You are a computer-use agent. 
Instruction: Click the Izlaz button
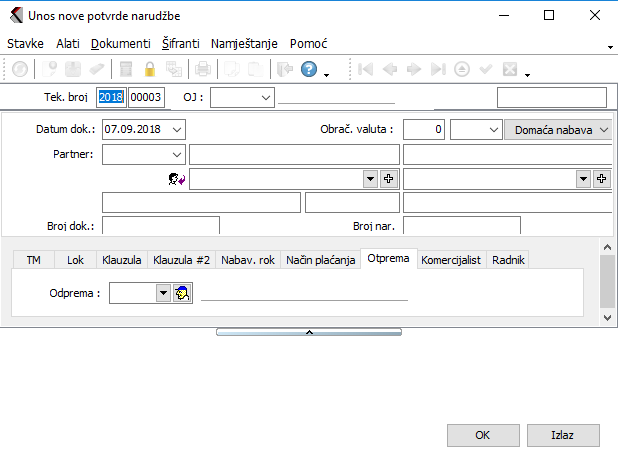(x=563, y=435)
